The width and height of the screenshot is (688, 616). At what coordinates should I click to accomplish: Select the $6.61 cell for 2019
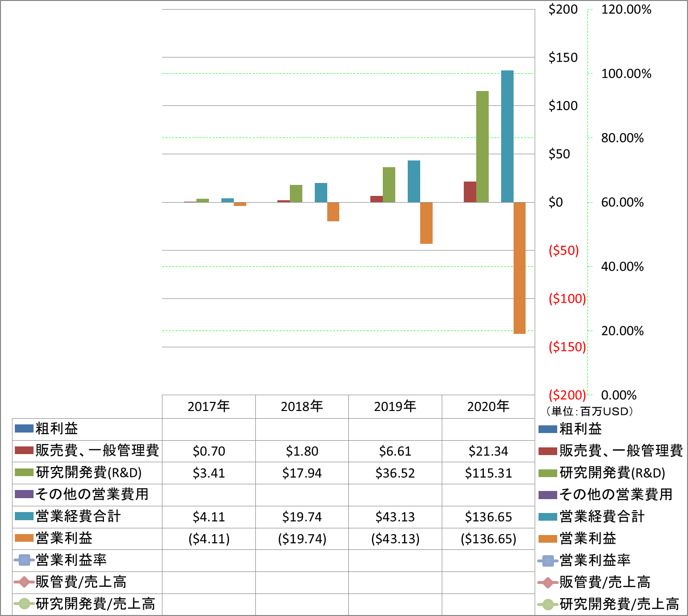coord(395,451)
